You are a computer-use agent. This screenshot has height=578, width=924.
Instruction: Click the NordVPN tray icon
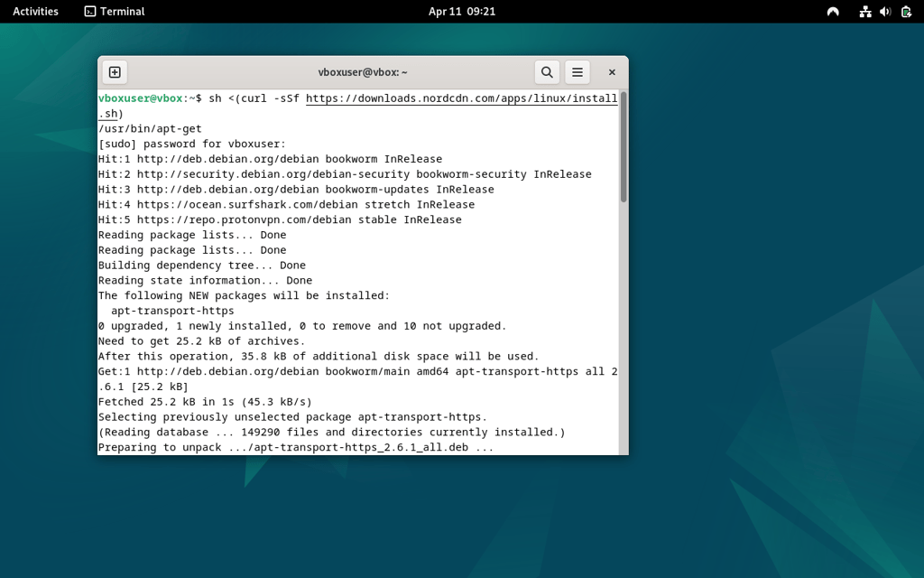tap(833, 11)
